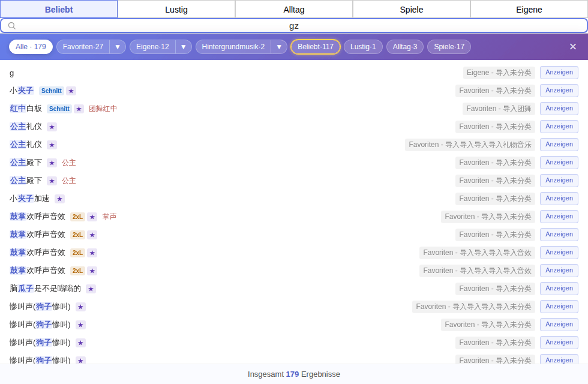
Task: Click the single-letter result "g"
Action: pos(11,73)
